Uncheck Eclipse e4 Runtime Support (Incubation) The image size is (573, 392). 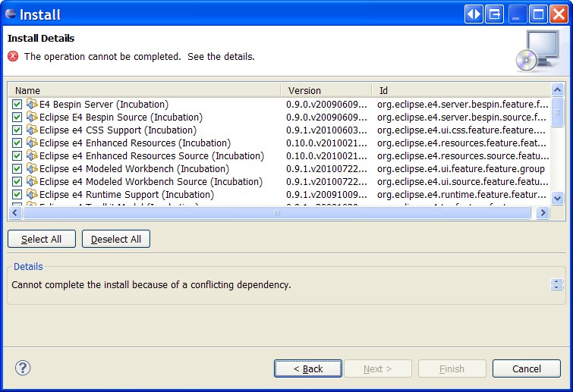click(x=17, y=195)
